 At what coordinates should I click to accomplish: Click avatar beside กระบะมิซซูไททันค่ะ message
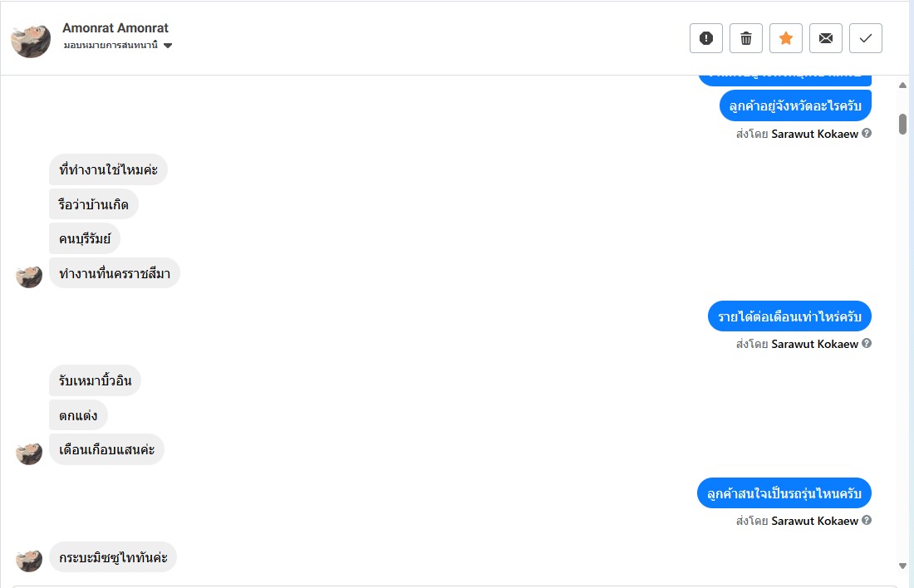[x=29, y=560]
